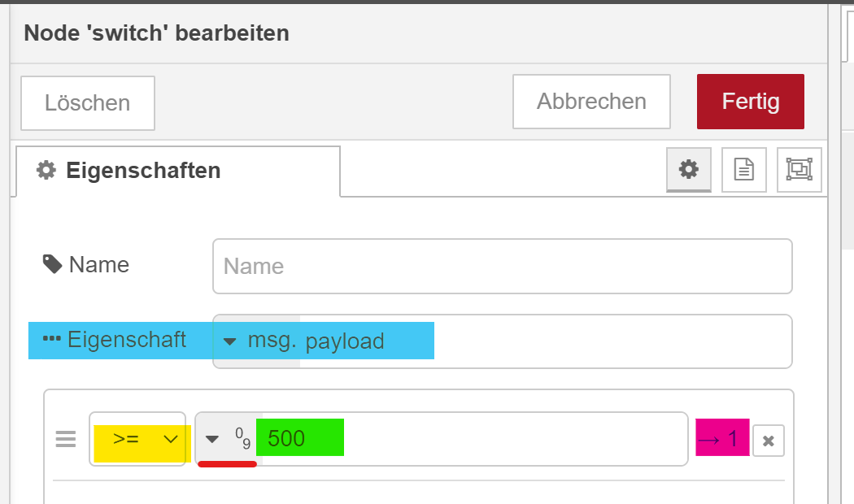Click the Löschen button
Viewport: 854px width, 504px height.
click(88, 103)
